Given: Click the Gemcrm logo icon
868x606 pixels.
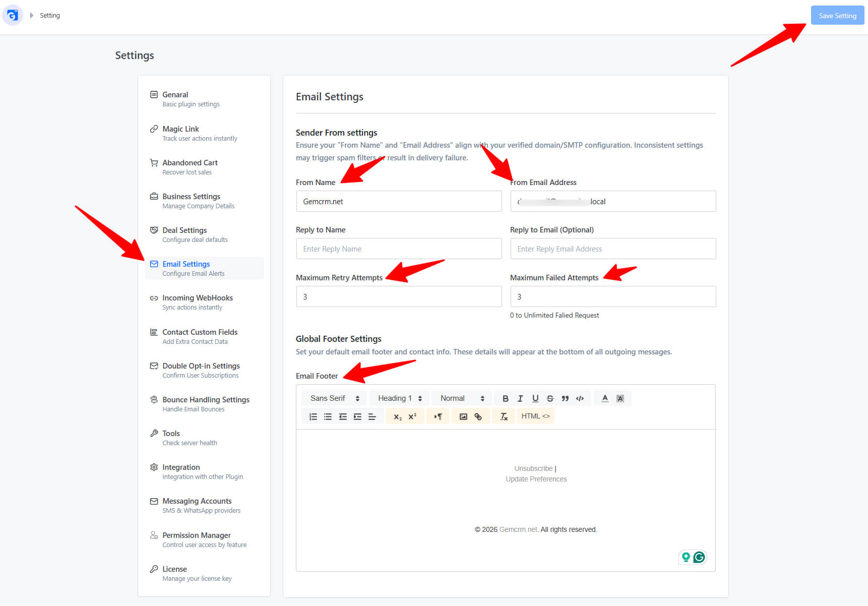Looking at the screenshot, I should coord(13,15).
